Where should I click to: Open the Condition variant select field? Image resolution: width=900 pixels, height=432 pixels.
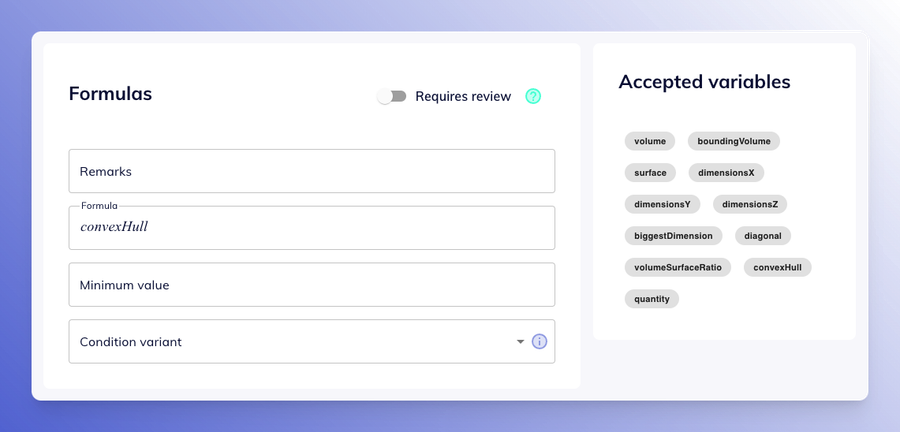click(x=312, y=341)
